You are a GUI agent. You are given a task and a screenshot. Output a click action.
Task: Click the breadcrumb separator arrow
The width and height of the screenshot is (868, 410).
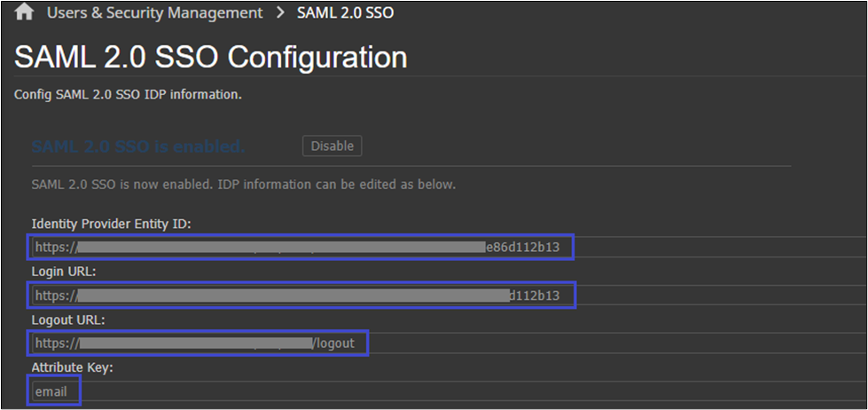[x=280, y=12]
